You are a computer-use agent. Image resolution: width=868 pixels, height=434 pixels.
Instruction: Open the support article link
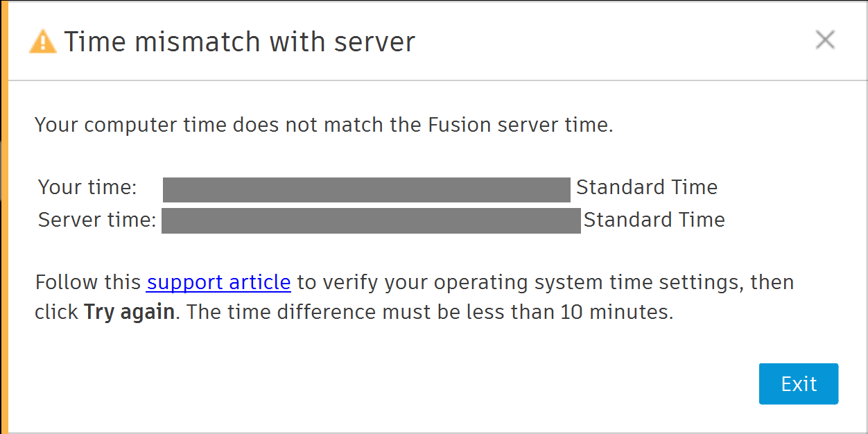click(218, 282)
